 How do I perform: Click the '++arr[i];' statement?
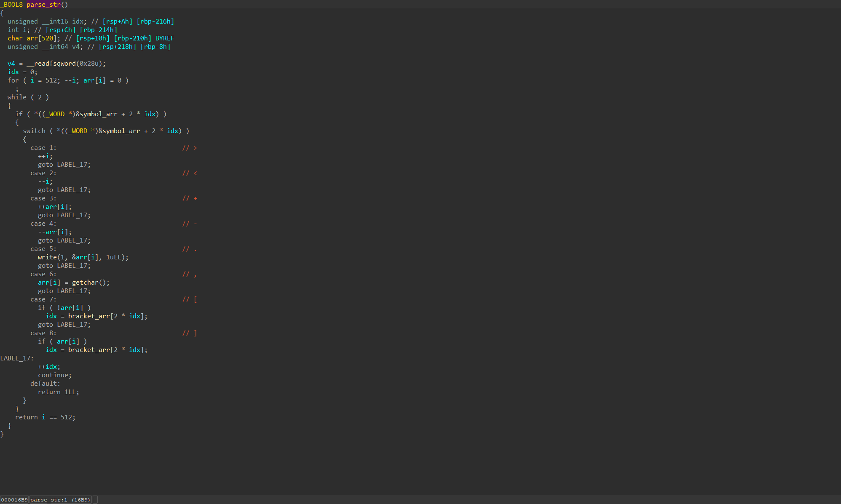(x=55, y=207)
